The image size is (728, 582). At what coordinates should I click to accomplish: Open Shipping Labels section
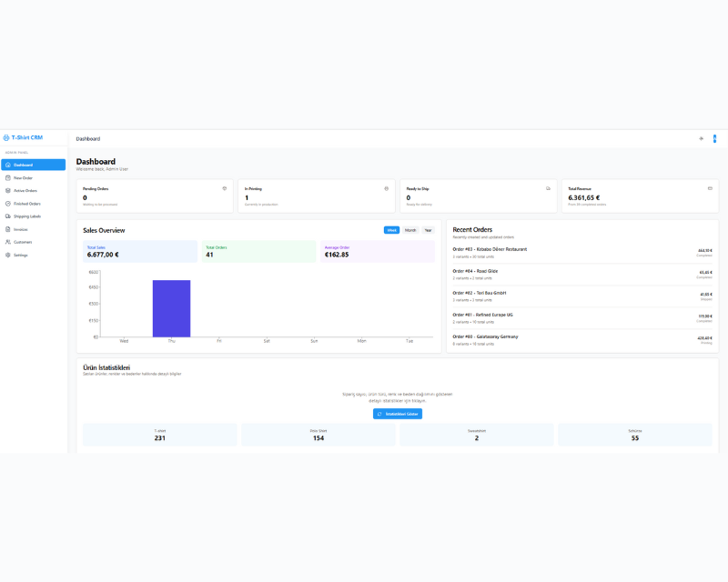pyautogui.click(x=27, y=216)
